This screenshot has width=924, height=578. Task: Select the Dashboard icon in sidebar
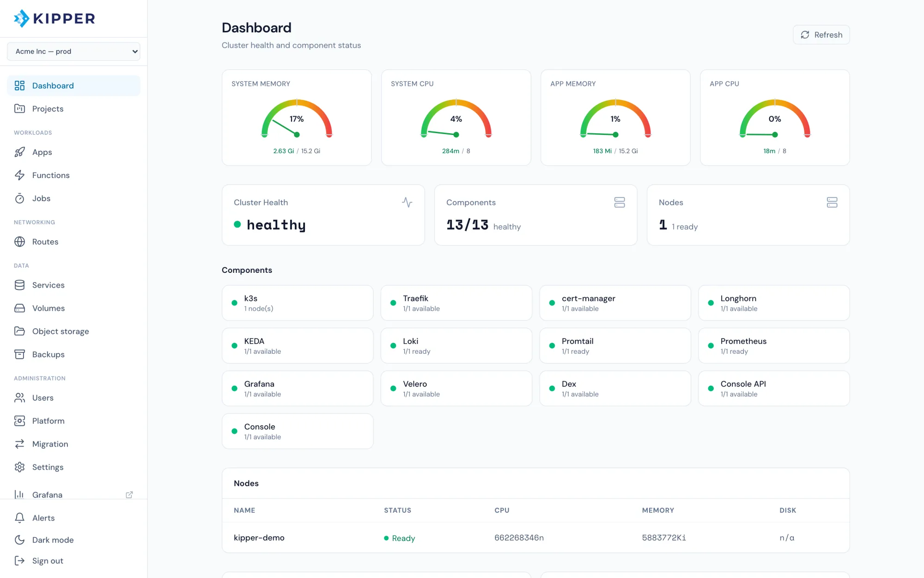click(19, 86)
